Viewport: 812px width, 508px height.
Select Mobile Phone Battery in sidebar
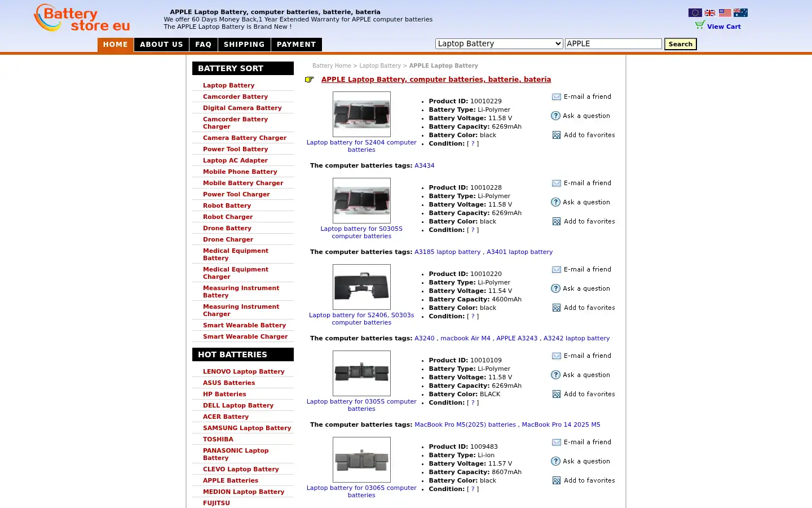tap(240, 172)
